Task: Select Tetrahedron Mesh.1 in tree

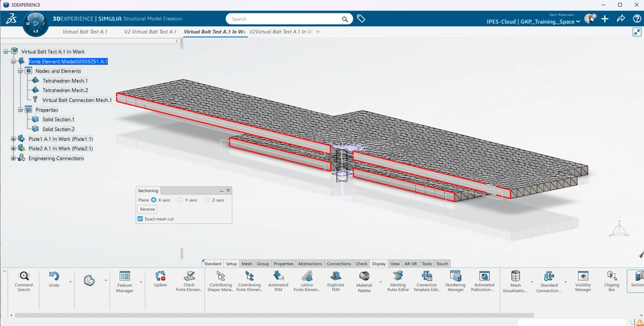Action: coord(65,80)
